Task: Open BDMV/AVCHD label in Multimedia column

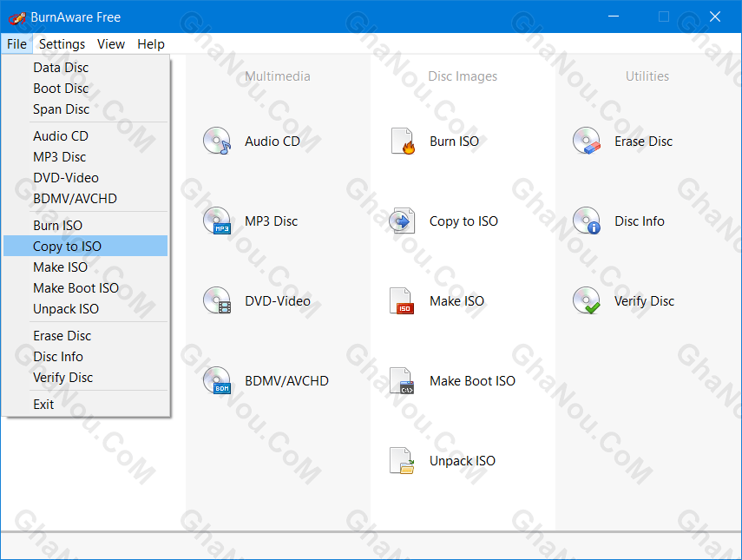Action: click(x=286, y=381)
